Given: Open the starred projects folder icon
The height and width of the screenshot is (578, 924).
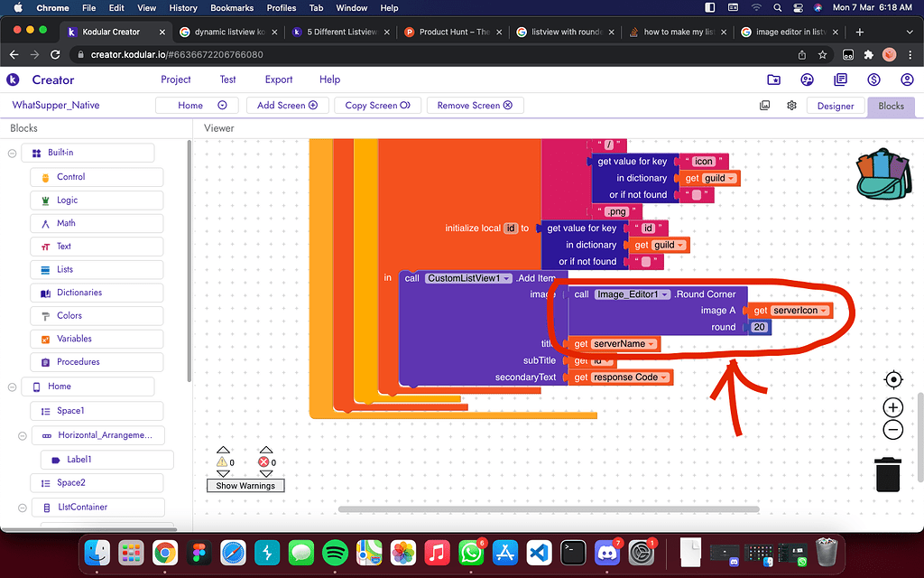Looking at the screenshot, I should pos(773,79).
